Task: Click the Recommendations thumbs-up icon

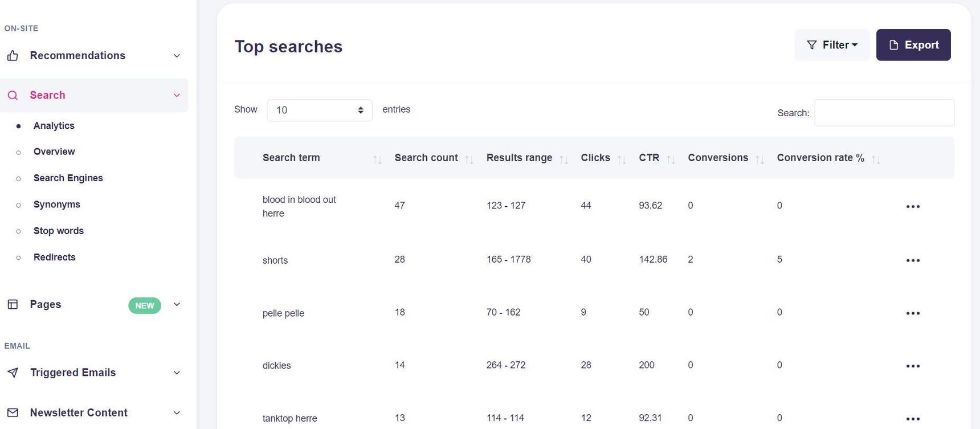Action: pyautogui.click(x=13, y=56)
